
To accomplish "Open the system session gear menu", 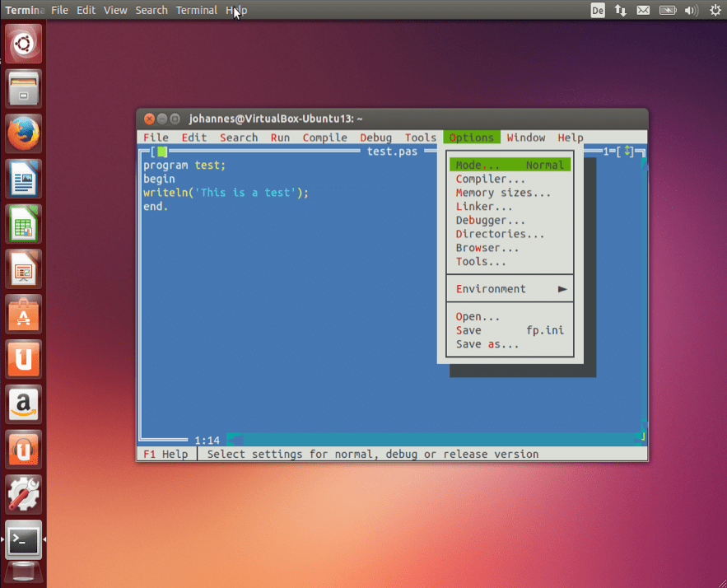I will [715, 10].
